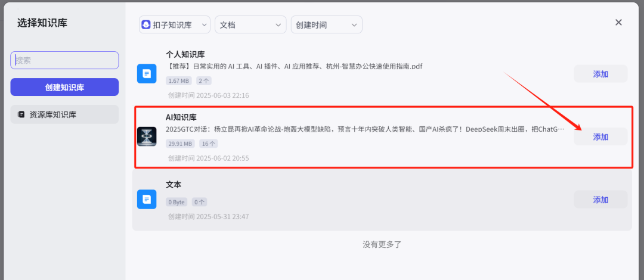The height and width of the screenshot is (280, 644).
Task: Click 创建时间 2025-06-02 20:55 text
Action: (x=208, y=158)
